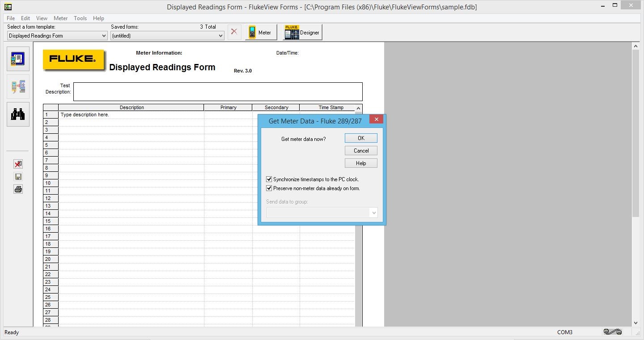This screenshot has height=340, width=644.
Task: Click the FlukeView app icon in title bar
Action: click(x=8, y=7)
